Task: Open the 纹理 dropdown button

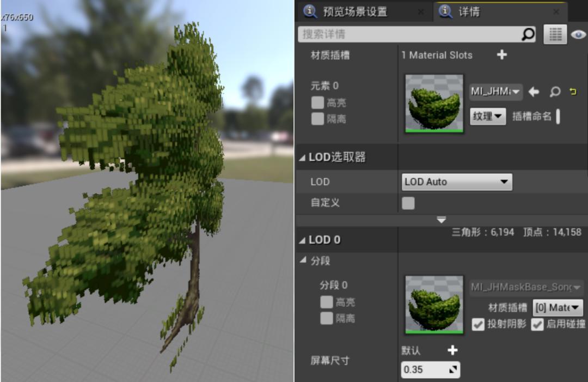Action: (x=487, y=116)
